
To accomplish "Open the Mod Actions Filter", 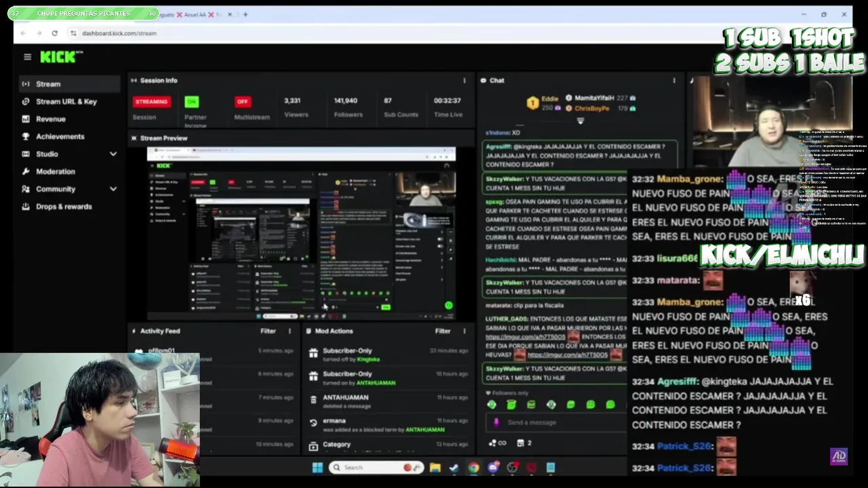I will 443,331.
